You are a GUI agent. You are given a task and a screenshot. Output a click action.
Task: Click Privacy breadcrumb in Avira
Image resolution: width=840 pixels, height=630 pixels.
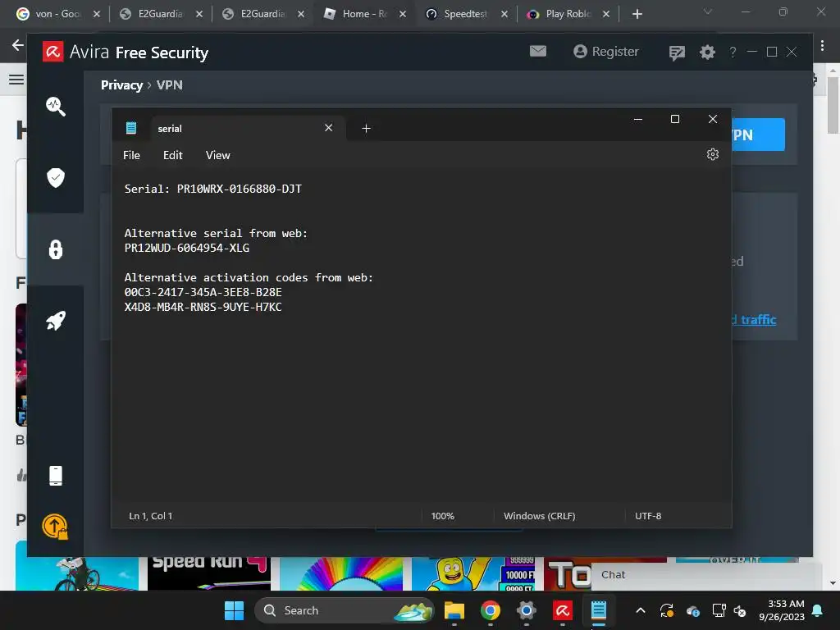click(x=121, y=85)
